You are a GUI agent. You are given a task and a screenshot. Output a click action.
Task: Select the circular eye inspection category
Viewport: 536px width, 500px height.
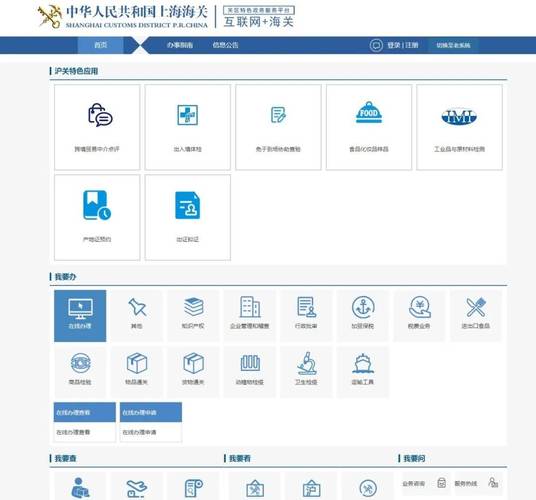point(80,372)
